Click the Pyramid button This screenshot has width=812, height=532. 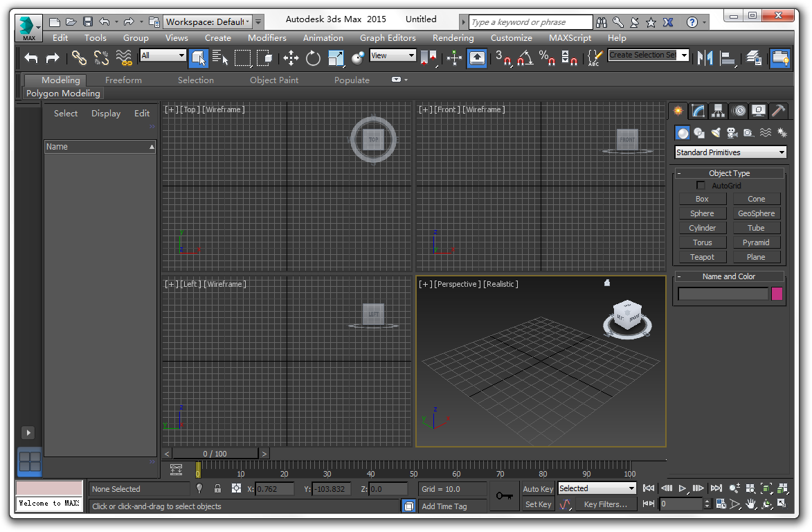coord(756,242)
